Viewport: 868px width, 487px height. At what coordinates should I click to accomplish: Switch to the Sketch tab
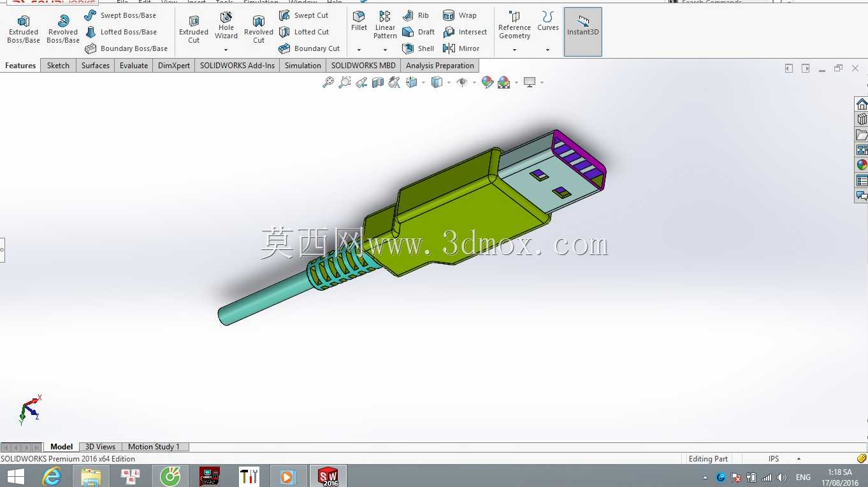58,66
